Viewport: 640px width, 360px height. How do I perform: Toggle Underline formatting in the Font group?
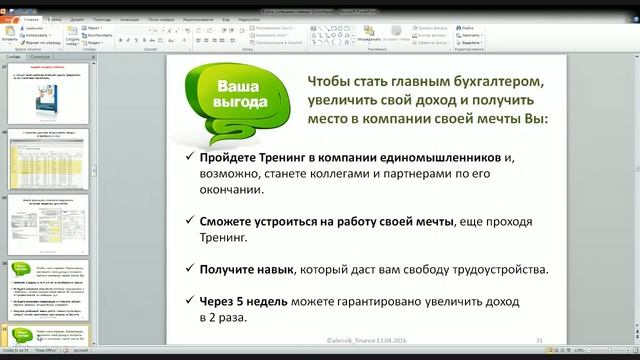(136, 40)
